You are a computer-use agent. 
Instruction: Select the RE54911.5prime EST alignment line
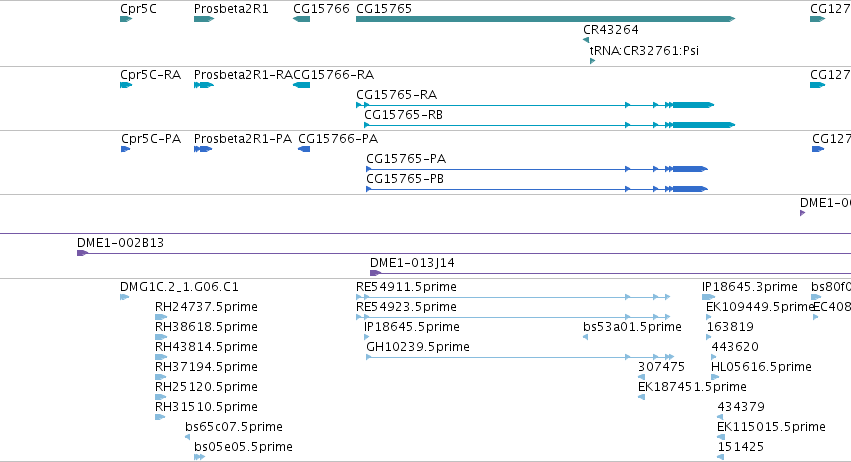(x=513, y=297)
